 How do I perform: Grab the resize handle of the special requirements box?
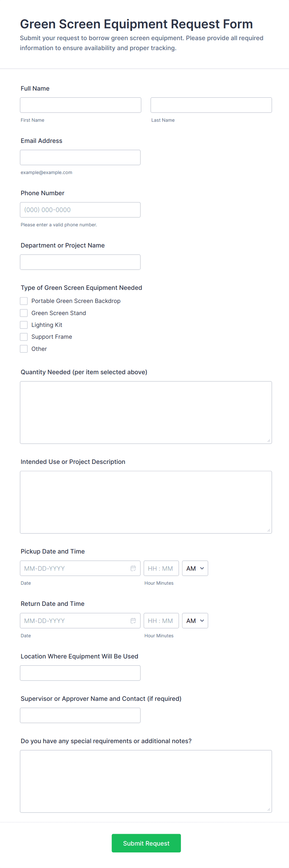[268, 809]
